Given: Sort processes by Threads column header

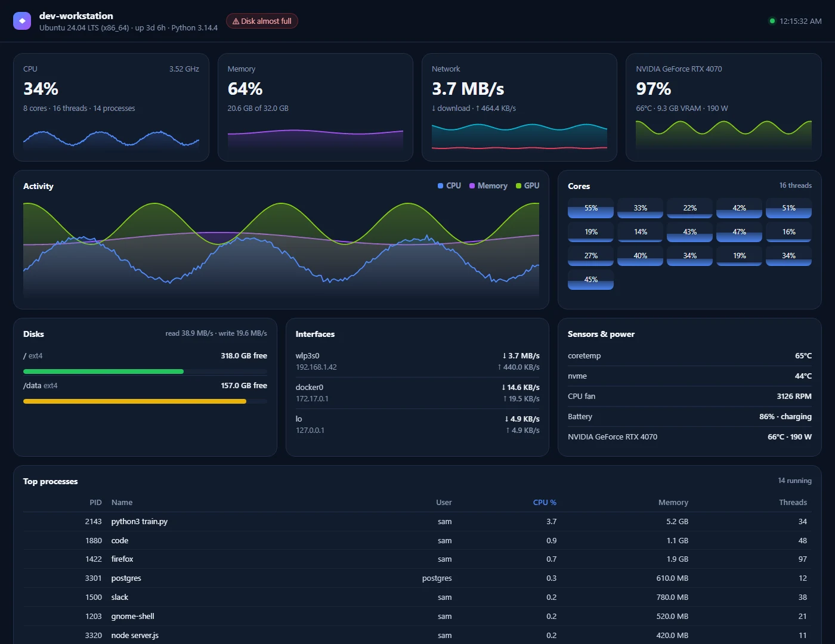Looking at the screenshot, I should (x=793, y=503).
